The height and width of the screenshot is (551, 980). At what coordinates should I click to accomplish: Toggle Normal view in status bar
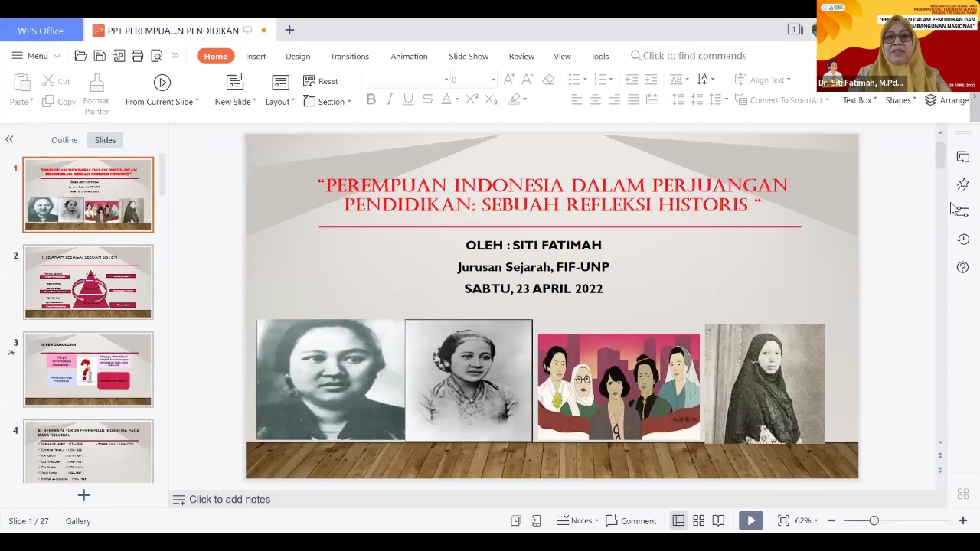[678, 521]
